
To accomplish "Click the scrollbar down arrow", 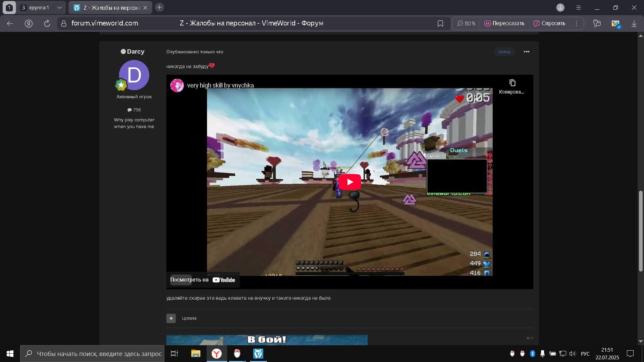I will (641, 341).
